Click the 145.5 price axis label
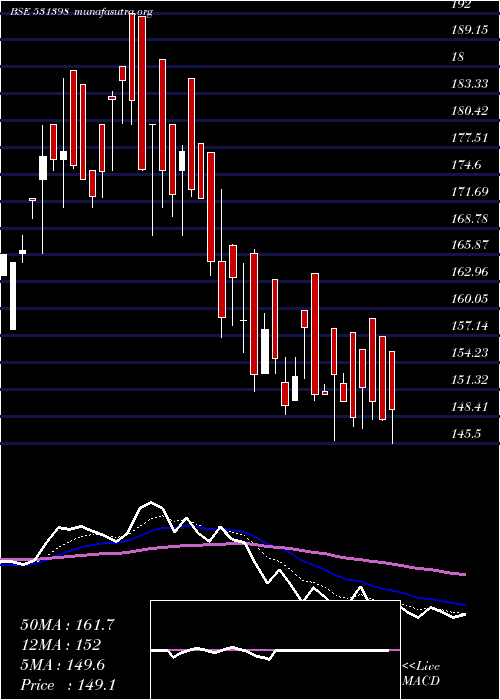 pyautogui.click(x=467, y=433)
